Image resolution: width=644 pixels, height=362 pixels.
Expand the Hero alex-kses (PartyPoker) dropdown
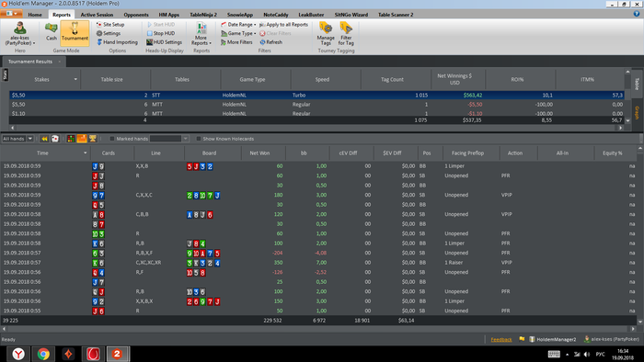[19, 34]
